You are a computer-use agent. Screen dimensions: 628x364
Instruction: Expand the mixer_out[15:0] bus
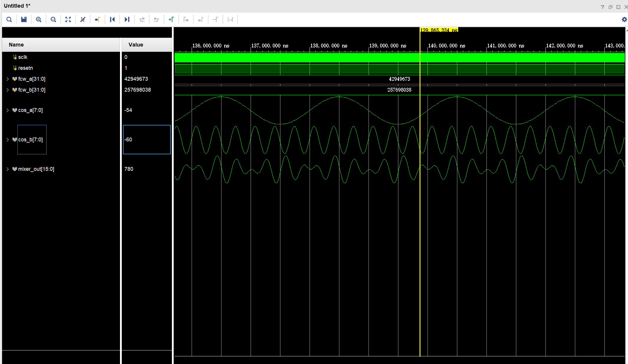[8, 169]
